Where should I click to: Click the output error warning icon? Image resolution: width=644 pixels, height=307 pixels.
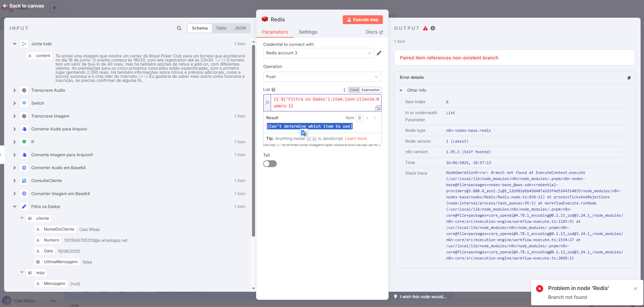(x=425, y=28)
